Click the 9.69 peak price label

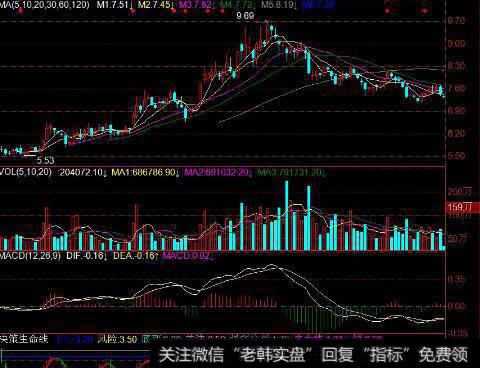point(245,16)
